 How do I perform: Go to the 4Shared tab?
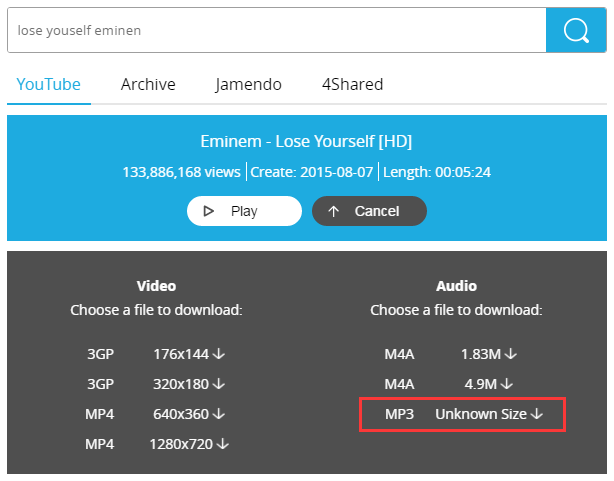[352, 84]
